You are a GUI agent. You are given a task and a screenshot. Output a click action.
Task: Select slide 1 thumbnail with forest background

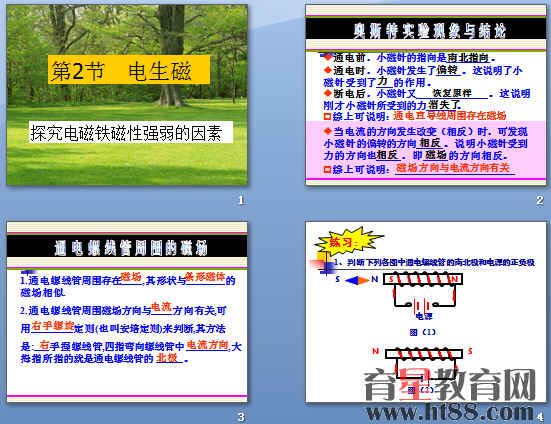pyautogui.click(x=127, y=95)
